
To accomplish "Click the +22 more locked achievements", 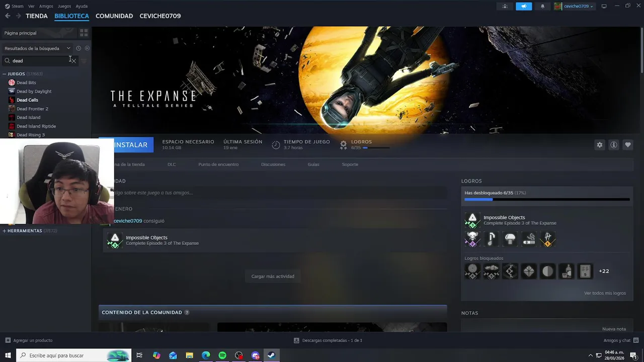I will point(604,271).
